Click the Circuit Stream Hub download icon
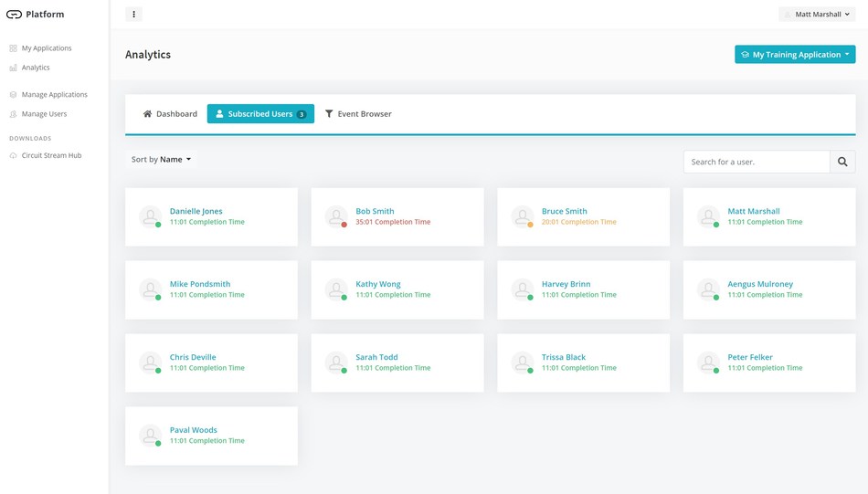This screenshot has height=494, width=868. pos(13,156)
